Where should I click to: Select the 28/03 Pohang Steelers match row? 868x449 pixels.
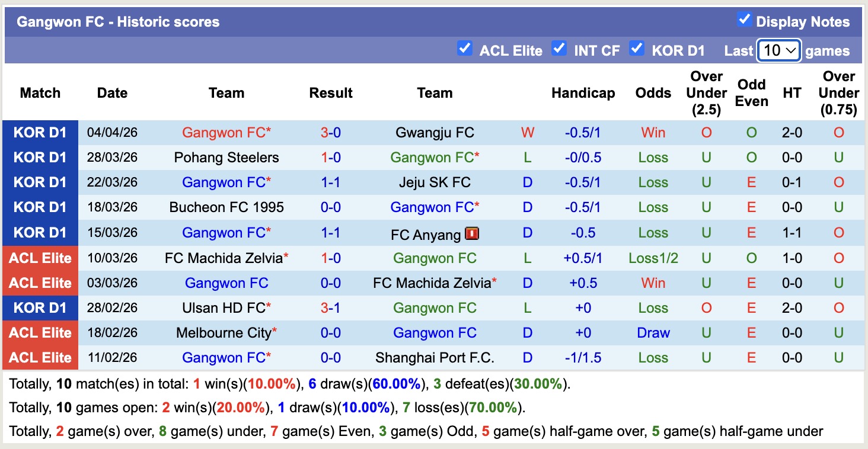coord(356,157)
